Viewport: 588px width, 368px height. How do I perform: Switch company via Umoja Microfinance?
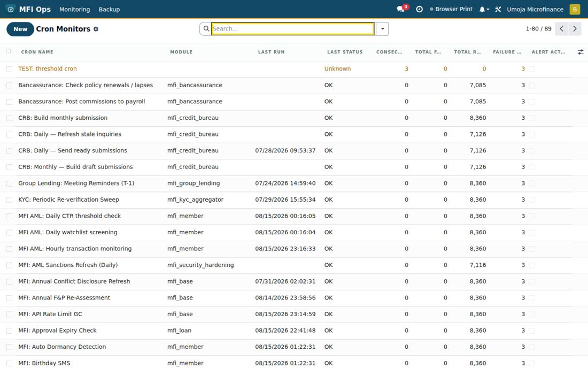[x=535, y=10]
